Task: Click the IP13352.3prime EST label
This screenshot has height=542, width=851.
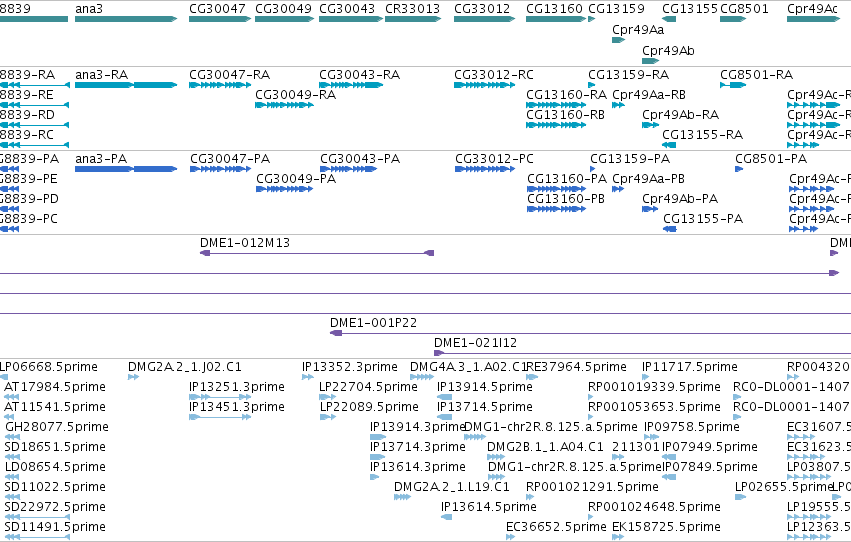Action: [x=350, y=367]
